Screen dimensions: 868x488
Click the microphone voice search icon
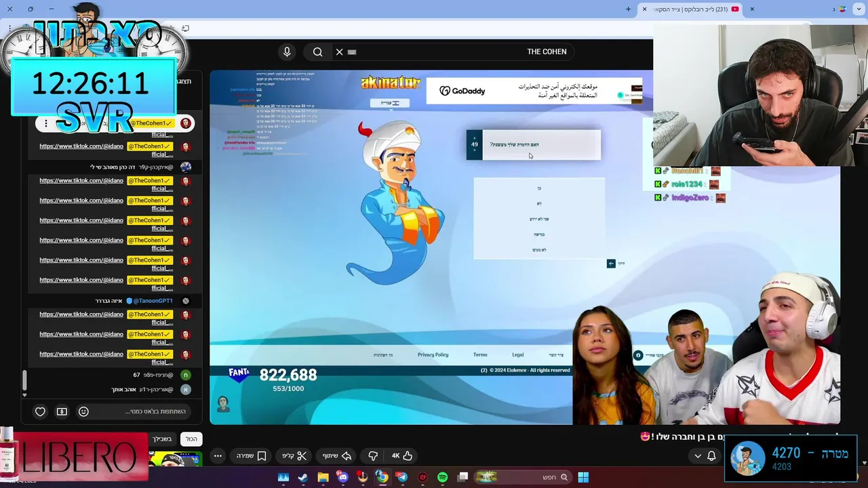(x=287, y=52)
